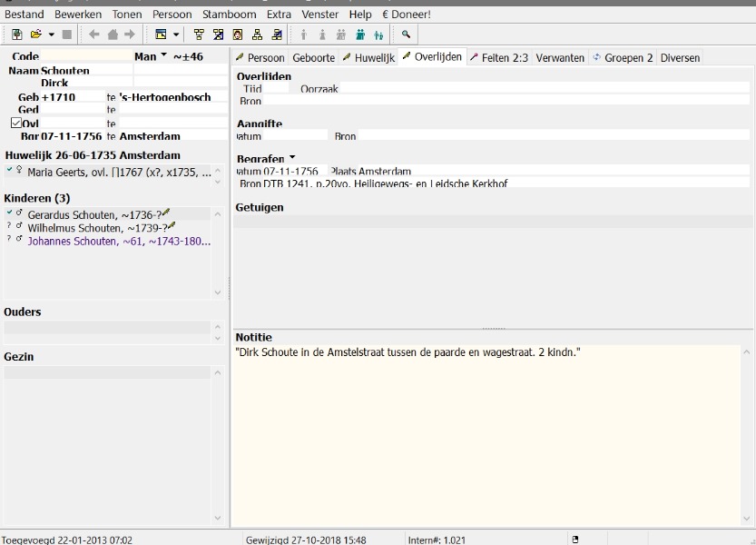Viewport: 756px width, 545px height.
Task: Open the Man gender dropdown
Action: coord(163,56)
